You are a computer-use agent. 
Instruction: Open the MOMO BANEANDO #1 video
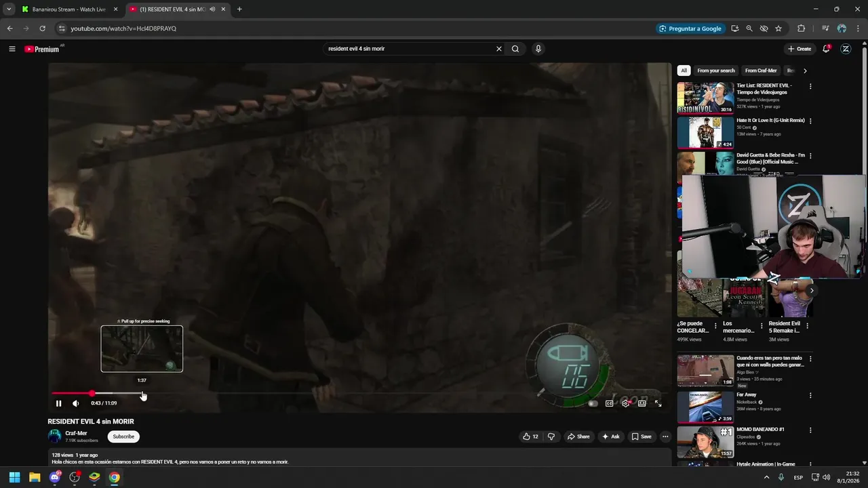click(705, 442)
